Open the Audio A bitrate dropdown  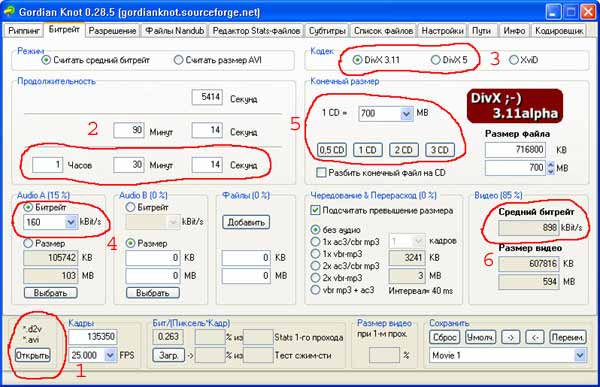pos(70,222)
